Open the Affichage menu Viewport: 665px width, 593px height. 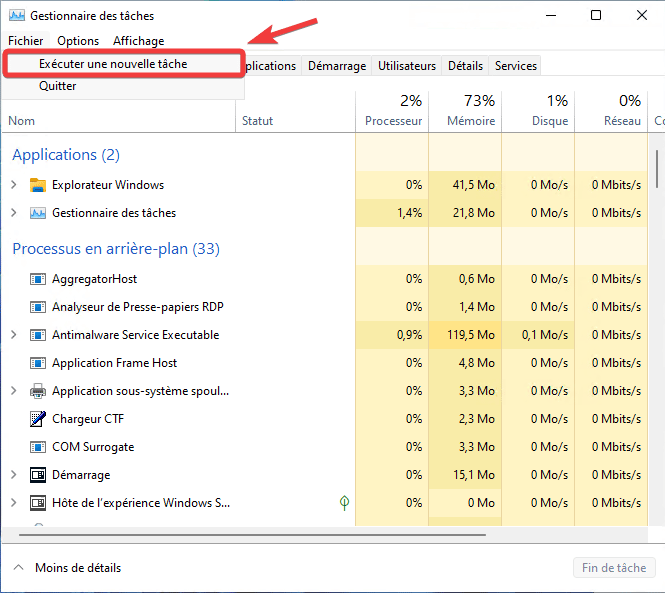click(x=139, y=41)
